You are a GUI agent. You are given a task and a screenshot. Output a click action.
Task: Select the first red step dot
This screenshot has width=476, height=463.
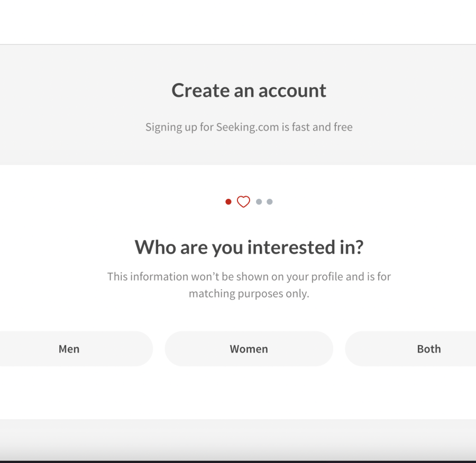click(228, 201)
